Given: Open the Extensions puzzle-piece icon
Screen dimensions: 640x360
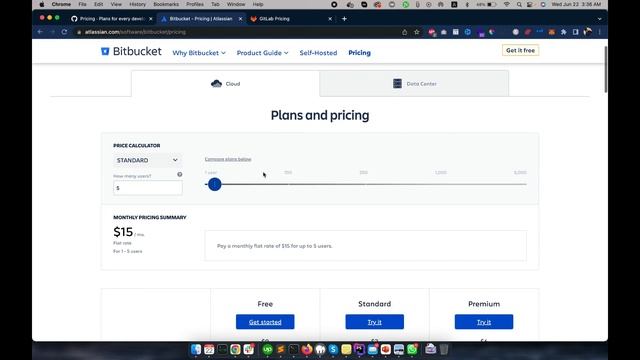Looking at the screenshot, I should [564, 32].
